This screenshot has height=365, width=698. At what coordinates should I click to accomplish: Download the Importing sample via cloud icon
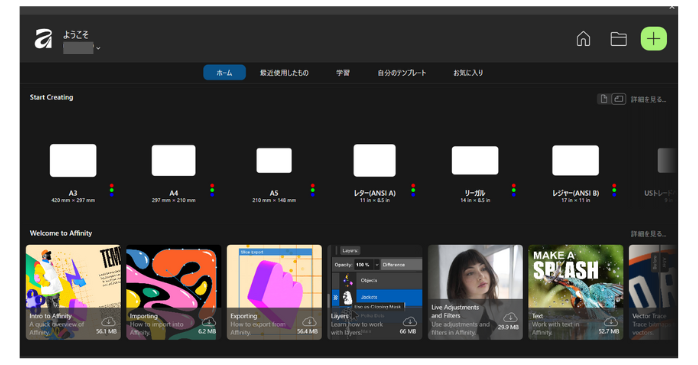click(208, 321)
